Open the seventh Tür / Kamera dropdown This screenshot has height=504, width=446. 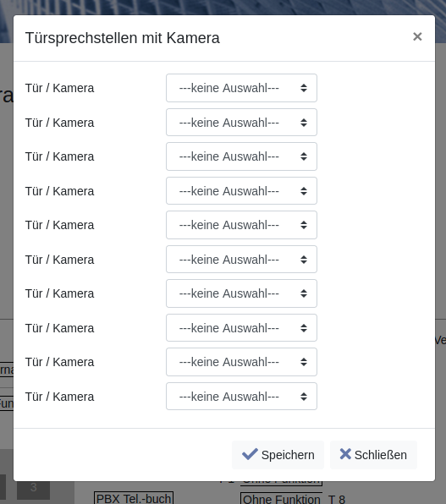pos(241,293)
